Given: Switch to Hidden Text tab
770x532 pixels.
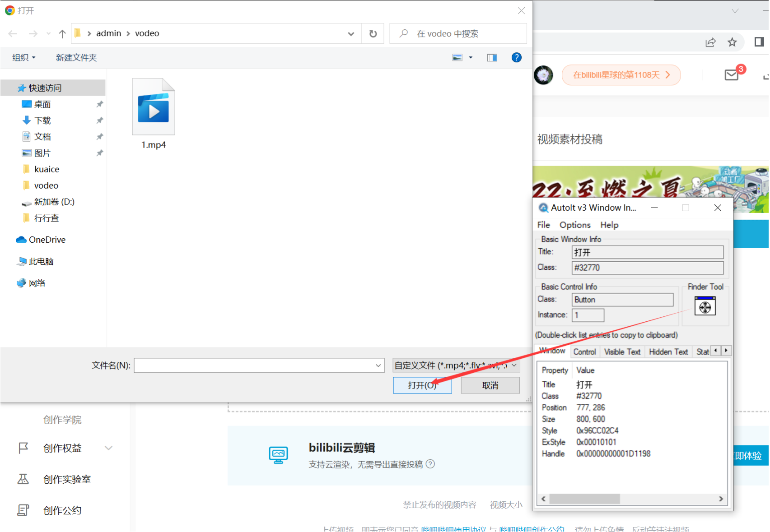Looking at the screenshot, I should (668, 352).
